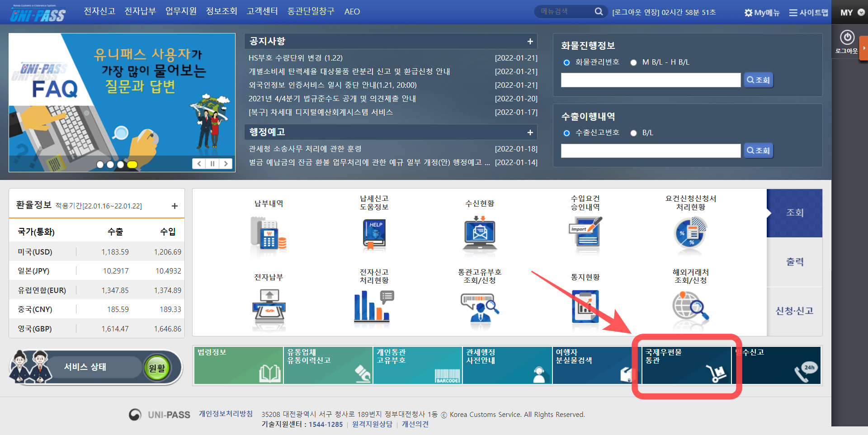The image size is (868, 435).
Task: Expand the 환율정보 plus button
Action: [175, 206]
